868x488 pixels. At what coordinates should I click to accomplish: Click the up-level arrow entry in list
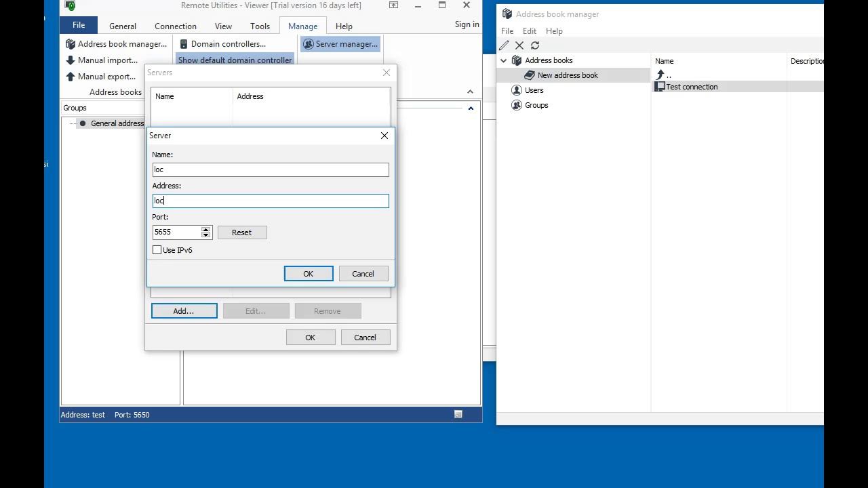click(x=663, y=75)
